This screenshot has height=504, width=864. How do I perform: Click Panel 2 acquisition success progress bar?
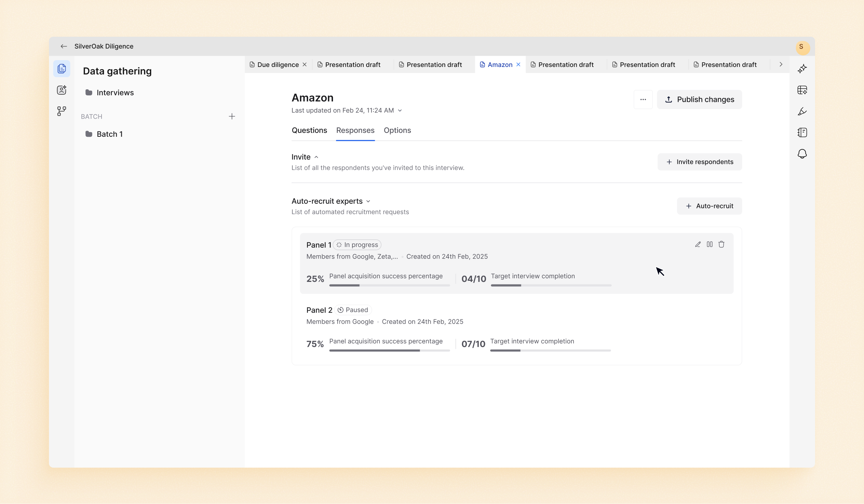(390, 351)
